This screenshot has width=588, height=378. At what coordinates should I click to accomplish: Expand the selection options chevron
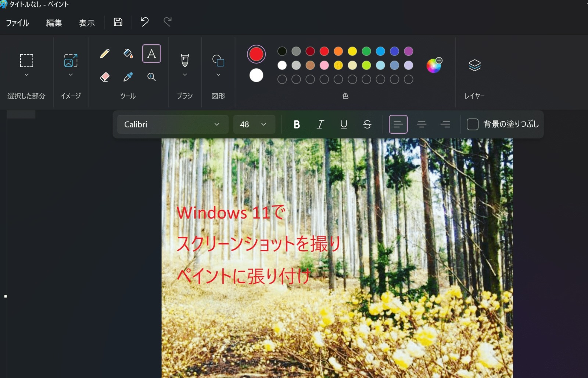tap(26, 75)
